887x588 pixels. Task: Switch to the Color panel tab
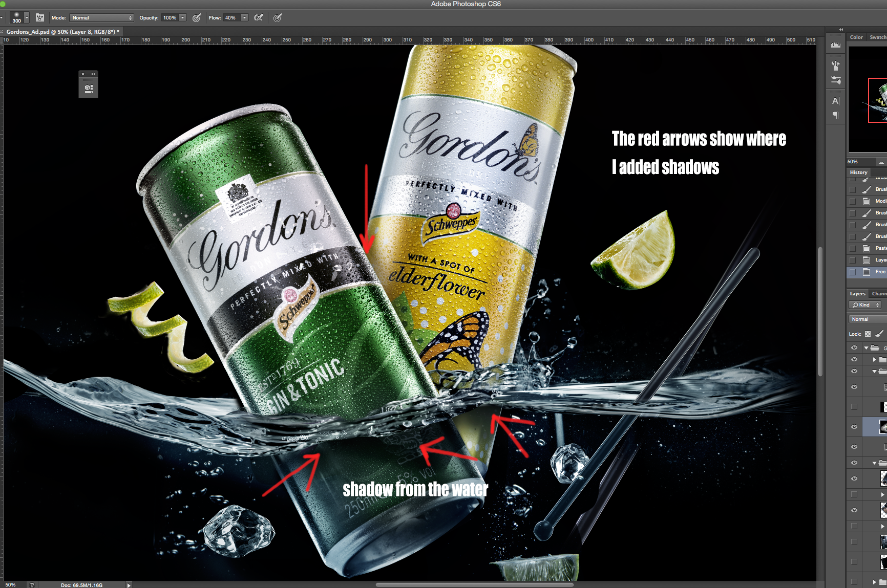(x=856, y=37)
